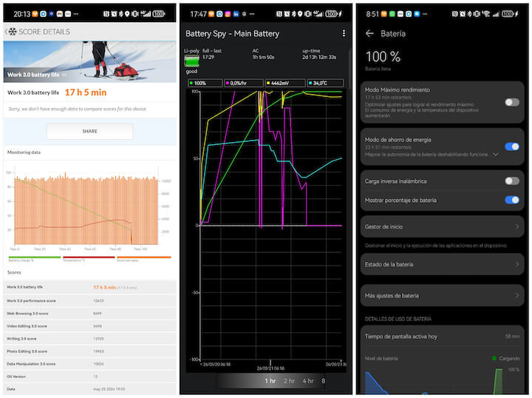
Task: Tap the orange notification icon beside 17:47
Action: [211, 14]
